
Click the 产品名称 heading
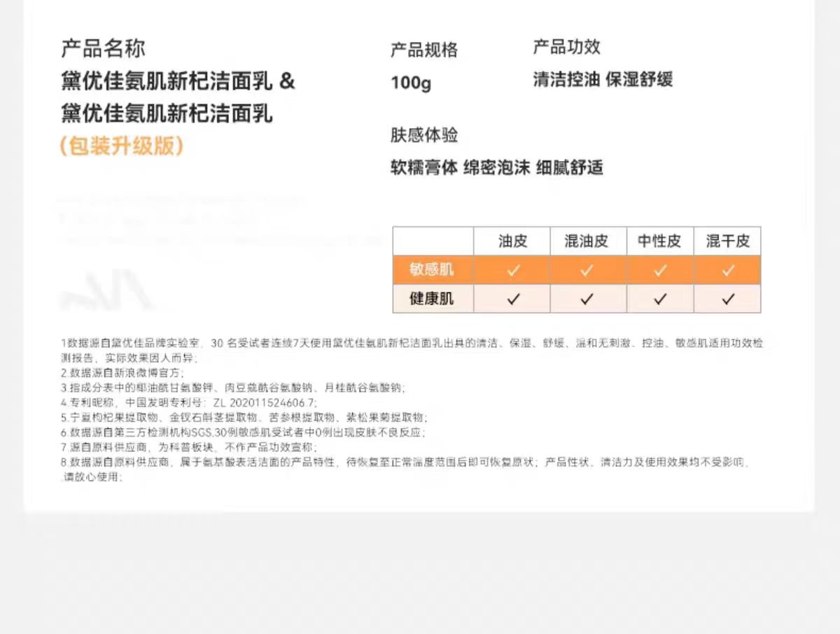tap(104, 49)
